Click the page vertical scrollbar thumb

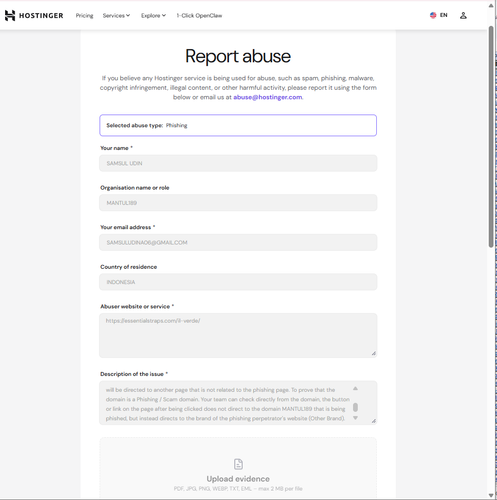(x=491, y=137)
